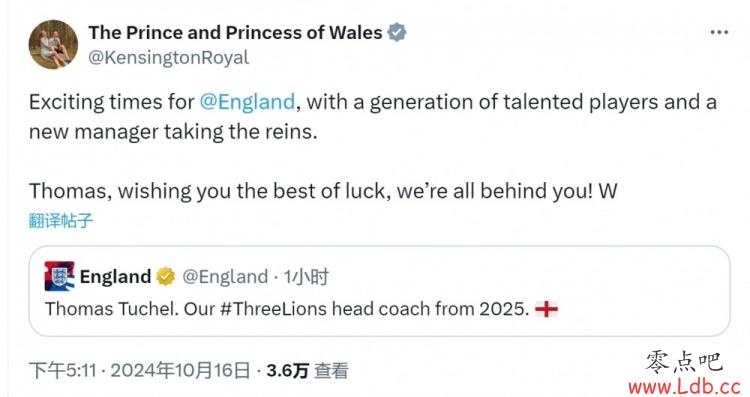View the 3.6万 查看 view count

pos(308,371)
